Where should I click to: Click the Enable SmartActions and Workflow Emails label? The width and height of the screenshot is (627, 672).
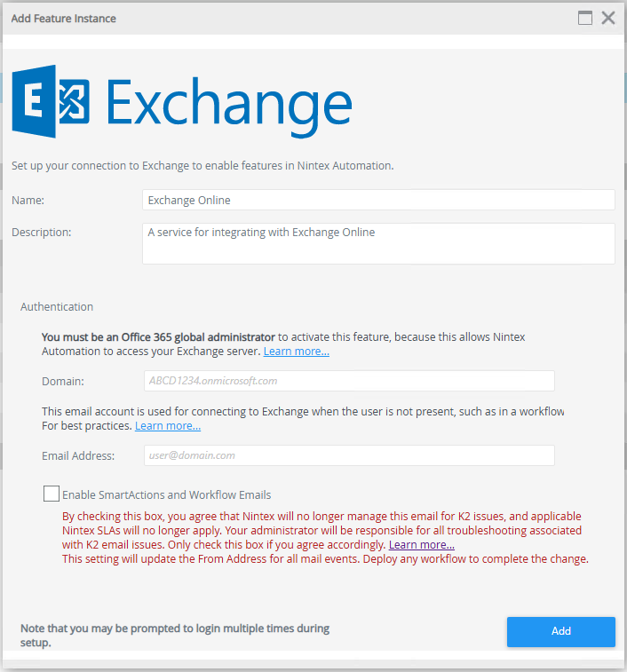[x=166, y=495]
